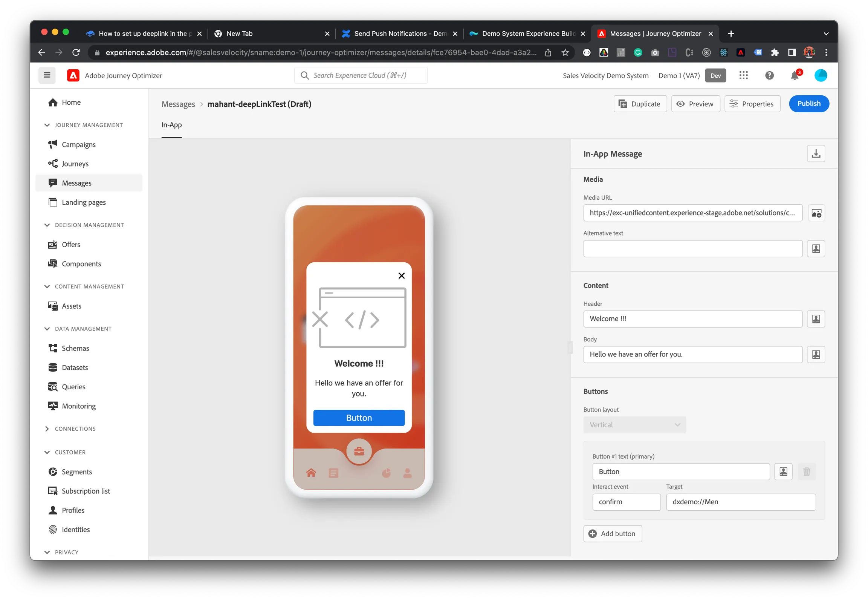Click the blue Button in the phone preview
868x600 pixels.
pos(359,418)
